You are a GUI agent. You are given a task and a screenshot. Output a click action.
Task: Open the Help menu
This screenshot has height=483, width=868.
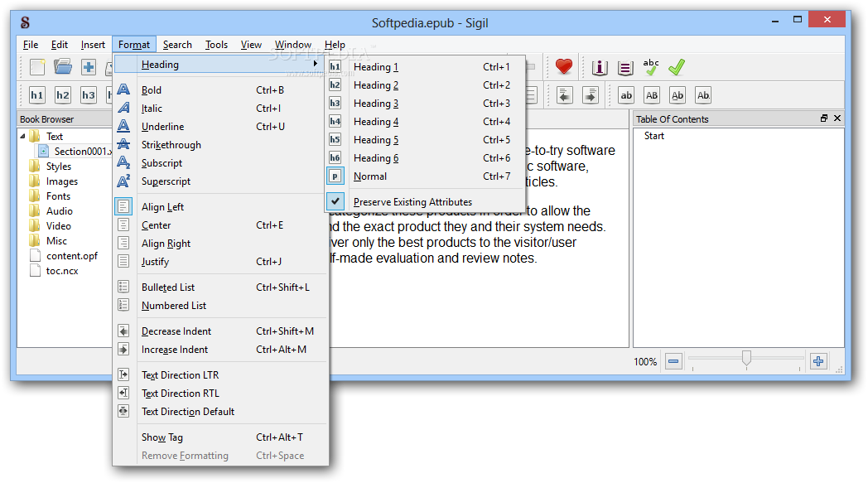(335, 44)
